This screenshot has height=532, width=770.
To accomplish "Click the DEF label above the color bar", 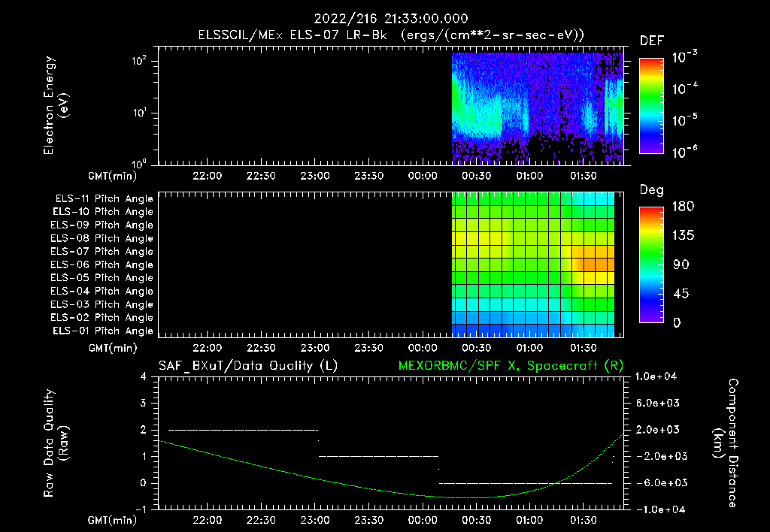I will (x=652, y=41).
